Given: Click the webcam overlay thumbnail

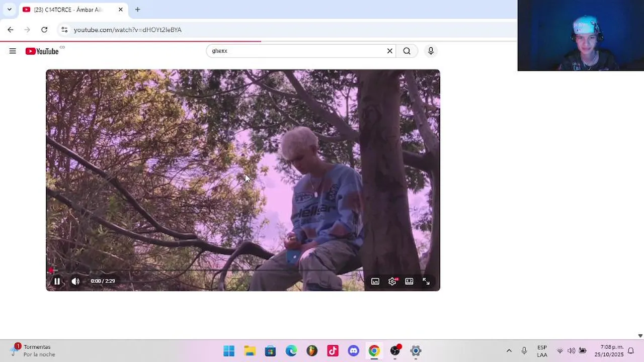Looking at the screenshot, I should 581,35.
